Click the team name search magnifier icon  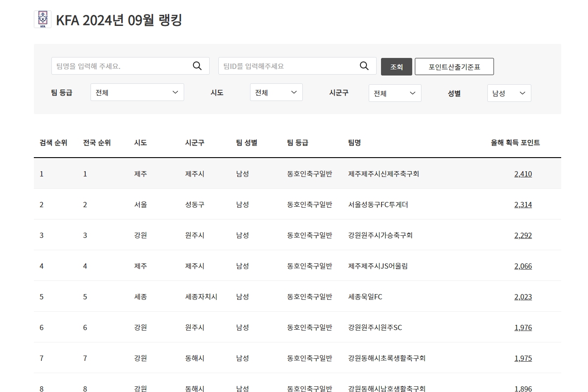point(197,66)
